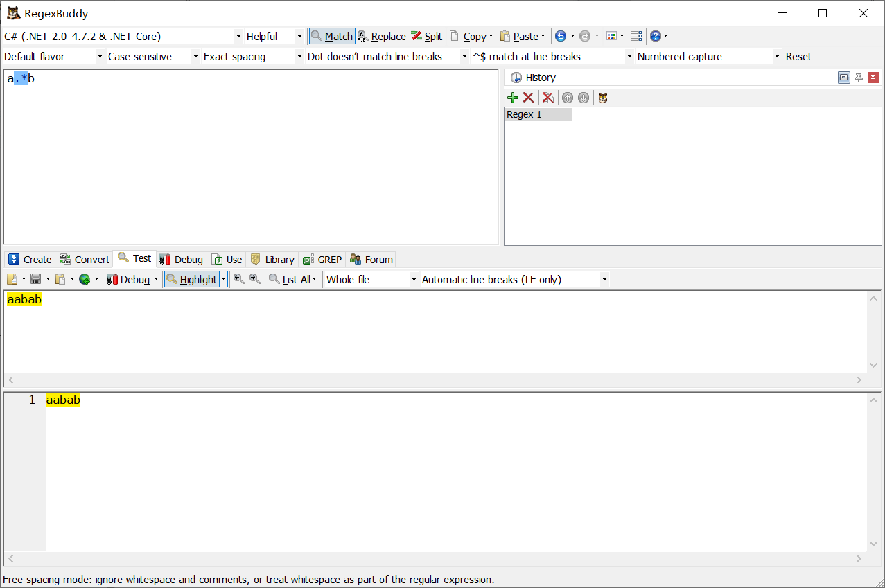The height and width of the screenshot is (588, 885).
Task: Open the regex flavor C# combo box
Action: click(123, 36)
